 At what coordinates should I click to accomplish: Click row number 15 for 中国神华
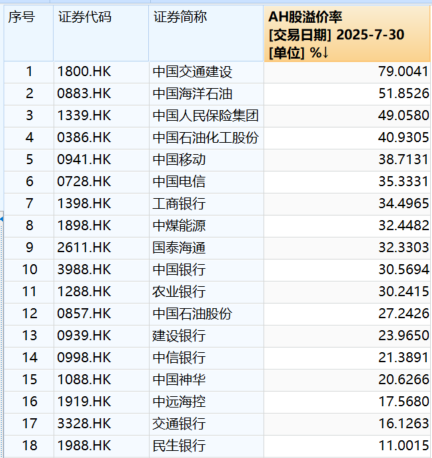[x=29, y=379]
